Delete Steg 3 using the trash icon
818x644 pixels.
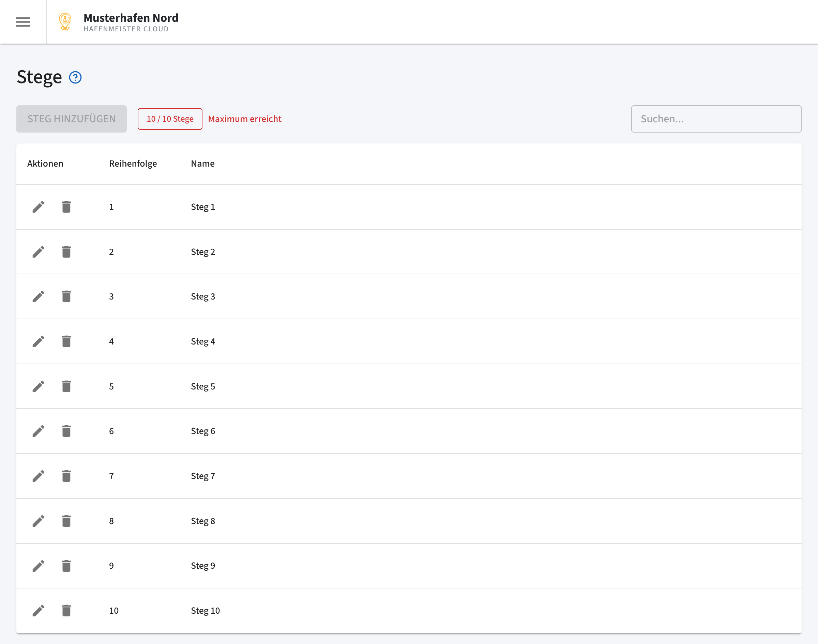[66, 296]
